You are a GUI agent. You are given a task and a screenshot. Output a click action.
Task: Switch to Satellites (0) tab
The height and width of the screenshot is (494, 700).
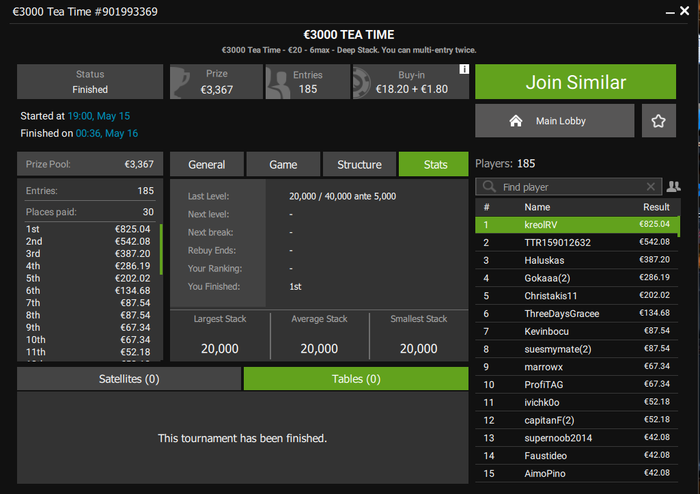[x=129, y=379]
